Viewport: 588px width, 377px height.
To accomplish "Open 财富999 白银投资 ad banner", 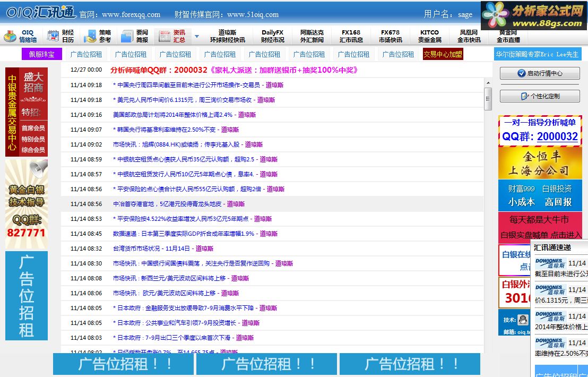I will pos(540,195).
